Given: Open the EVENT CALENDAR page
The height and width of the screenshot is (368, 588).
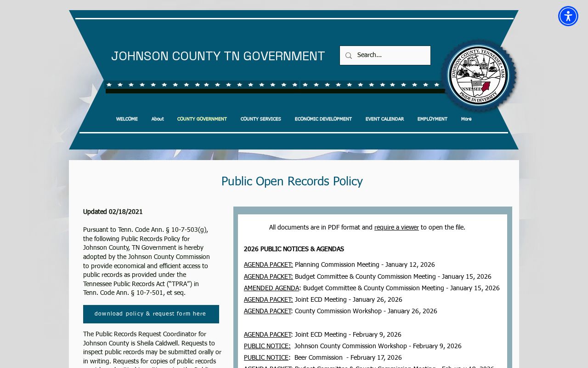Looking at the screenshot, I should pos(384,119).
